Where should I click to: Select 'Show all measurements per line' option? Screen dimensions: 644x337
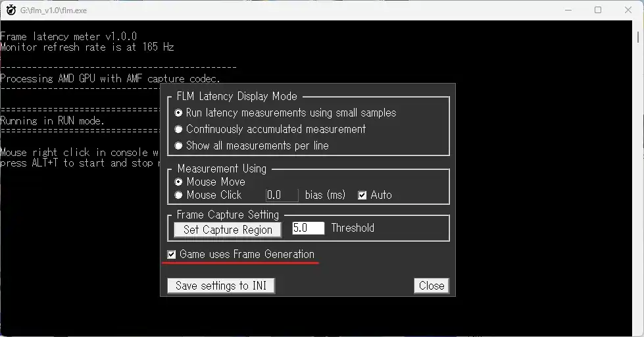coord(178,146)
